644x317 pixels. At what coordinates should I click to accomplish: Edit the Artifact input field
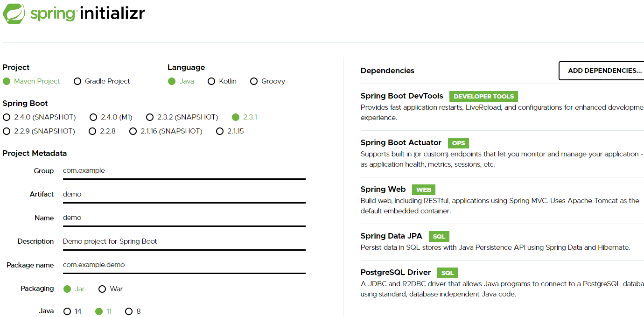184,194
